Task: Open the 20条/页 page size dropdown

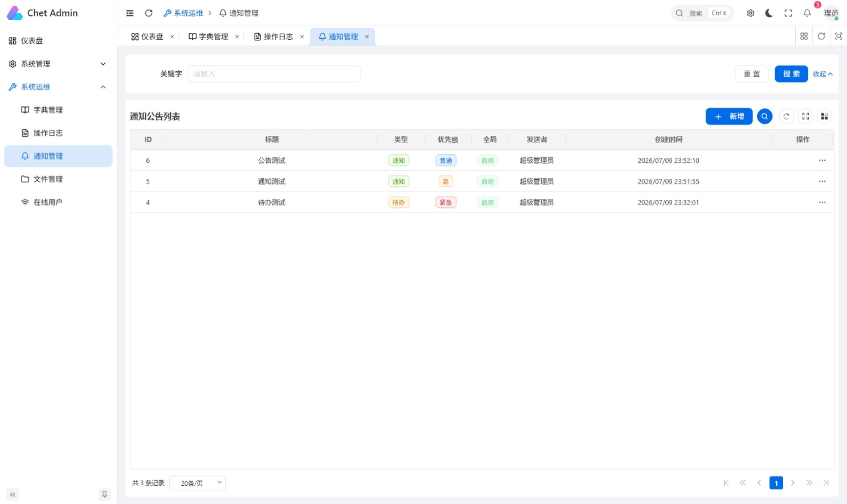Action: pyautogui.click(x=198, y=483)
